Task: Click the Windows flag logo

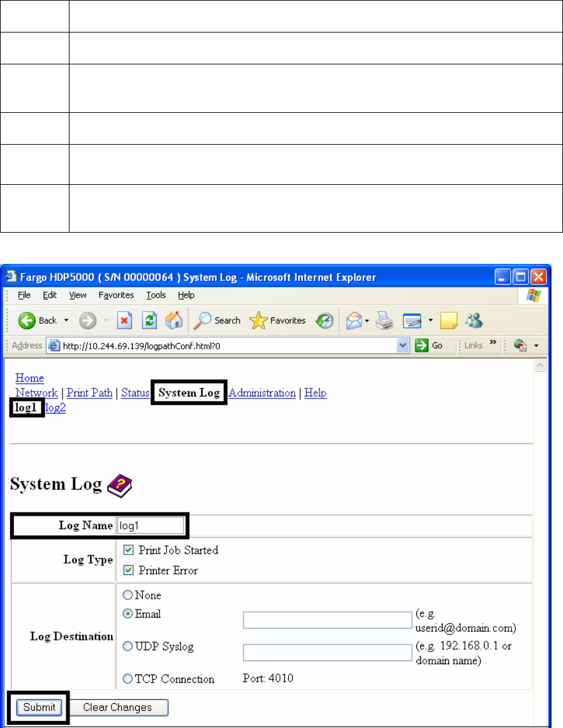Action: click(x=533, y=296)
